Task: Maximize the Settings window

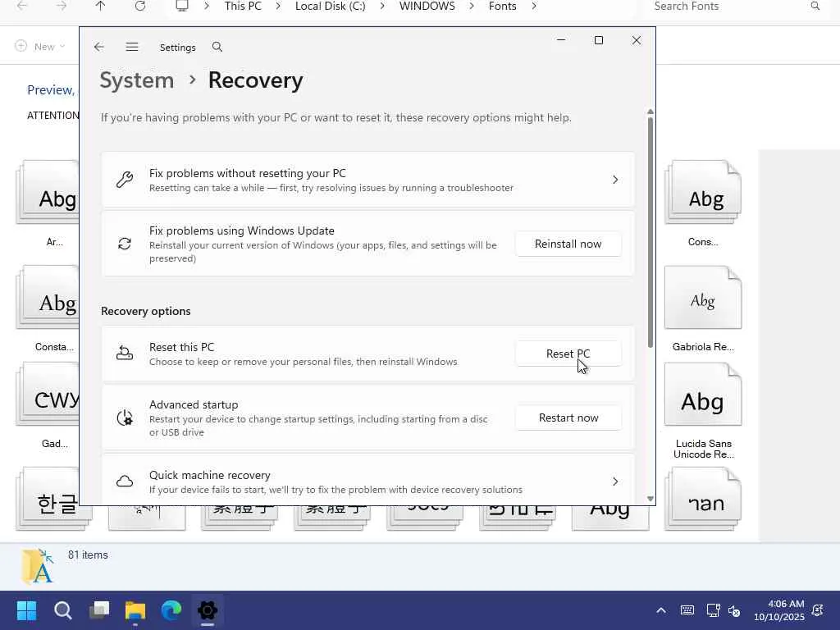Action: point(598,40)
